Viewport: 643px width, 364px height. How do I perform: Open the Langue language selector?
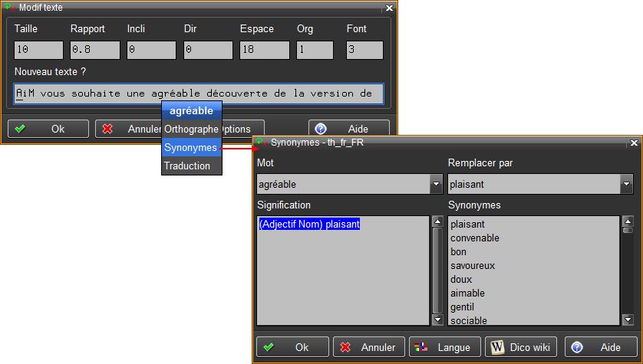(444, 347)
